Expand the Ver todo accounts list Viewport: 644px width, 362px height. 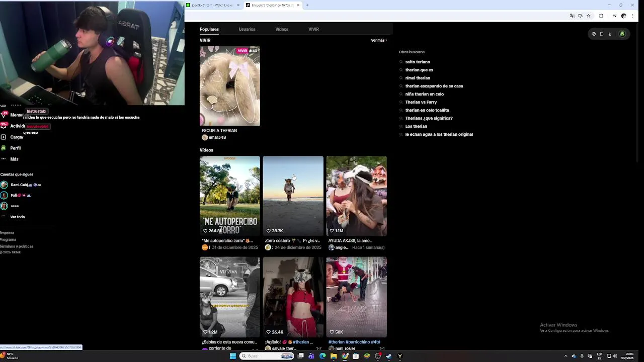tap(13, 217)
